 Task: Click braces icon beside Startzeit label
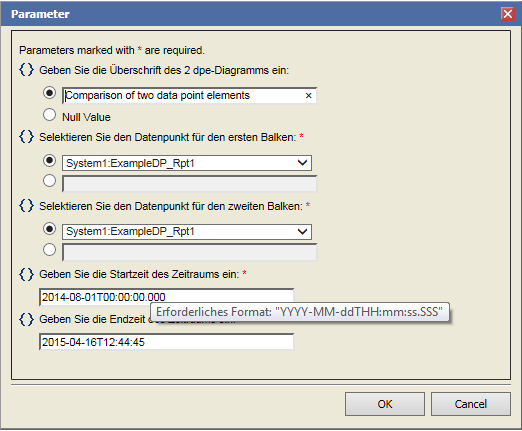tap(26, 274)
